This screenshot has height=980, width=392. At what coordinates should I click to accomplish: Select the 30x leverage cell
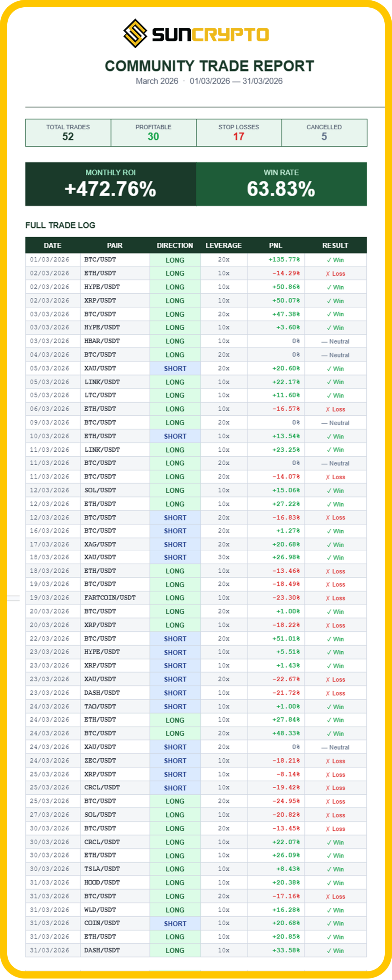224,557
